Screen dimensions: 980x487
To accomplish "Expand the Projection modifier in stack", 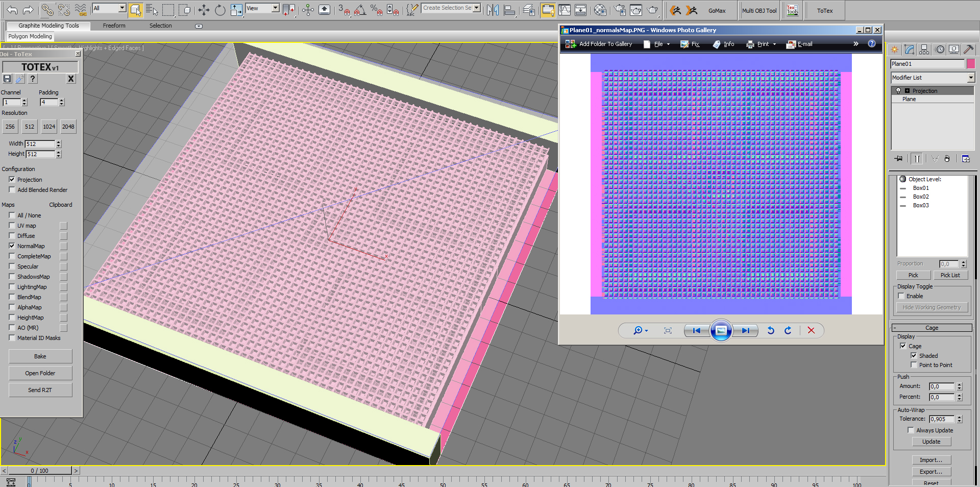I will 907,91.
